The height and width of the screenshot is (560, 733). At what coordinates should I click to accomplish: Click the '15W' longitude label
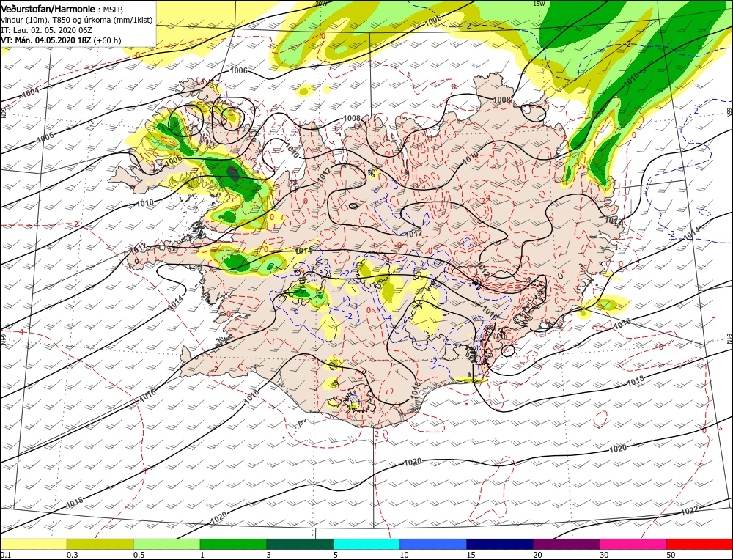[x=539, y=3]
